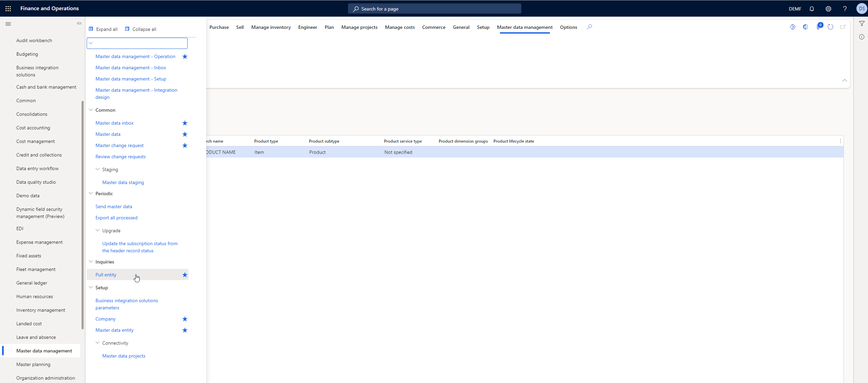This screenshot has height=383, width=868.
Task: Toggle Expand all in navigation menu
Action: tap(103, 29)
